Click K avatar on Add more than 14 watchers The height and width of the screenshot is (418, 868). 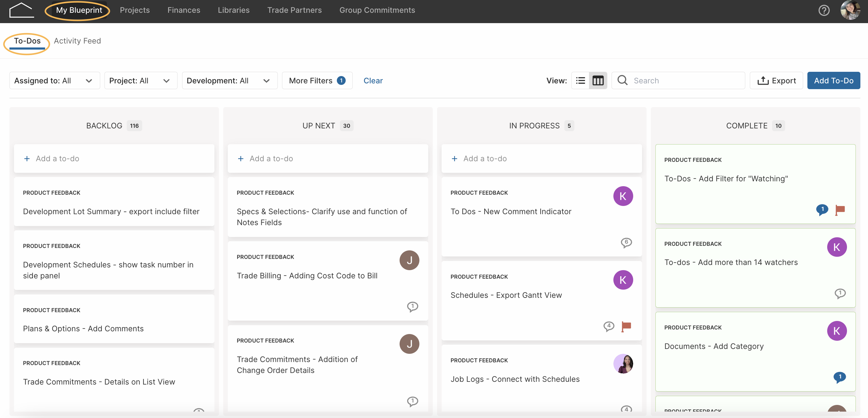pyautogui.click(x=837, y=247)
